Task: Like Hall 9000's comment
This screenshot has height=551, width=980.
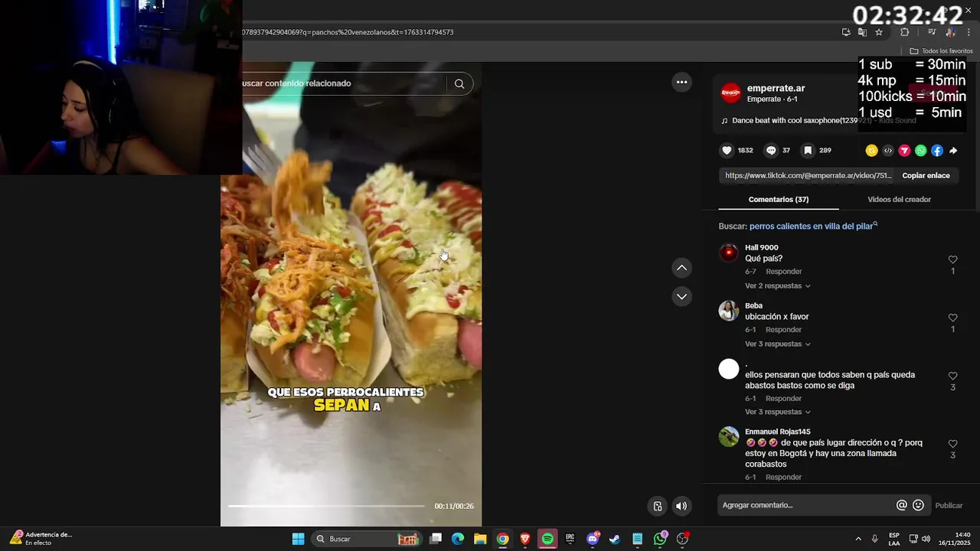Action: (x=952, y=260)
